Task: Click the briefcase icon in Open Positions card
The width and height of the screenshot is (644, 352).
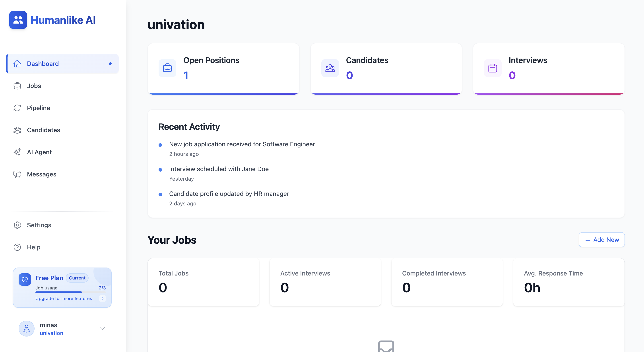Action: pos(167,68)
